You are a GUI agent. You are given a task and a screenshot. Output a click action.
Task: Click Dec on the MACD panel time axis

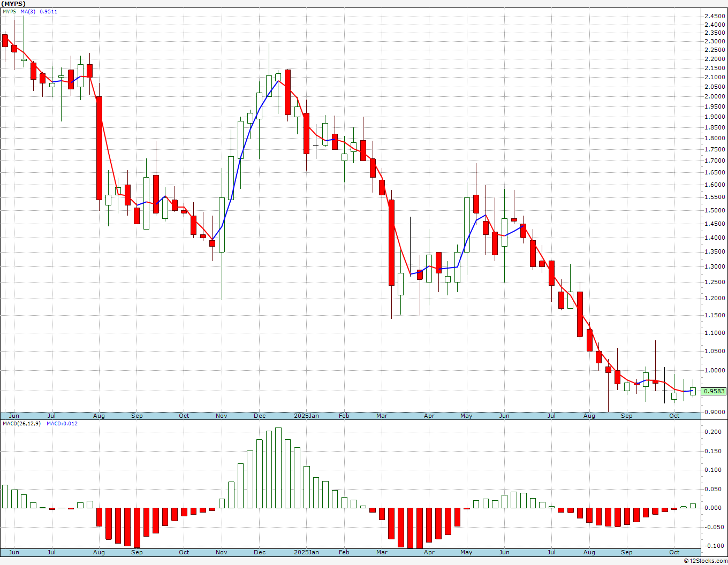260,552
